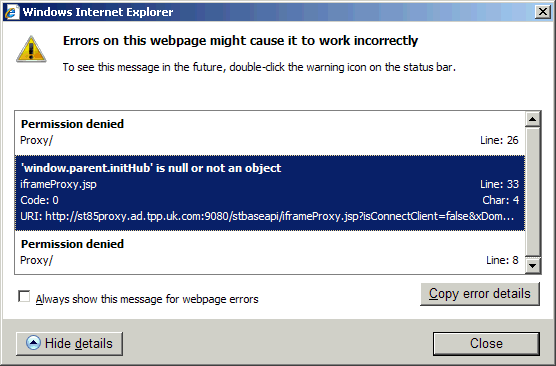Click the yellow warning triangle icon

[31, 49]
